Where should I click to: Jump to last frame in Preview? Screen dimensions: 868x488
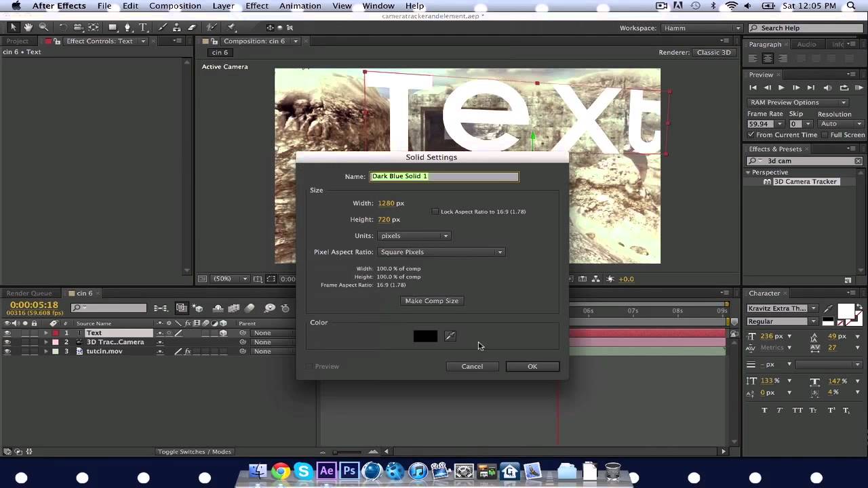811,87
